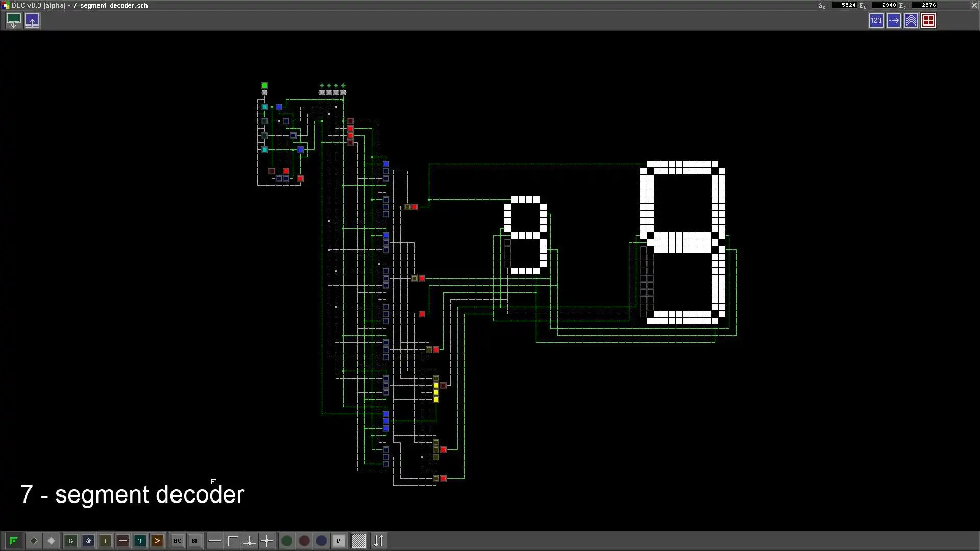
Task: Select the orange > tool button
Action: point(157,541)
